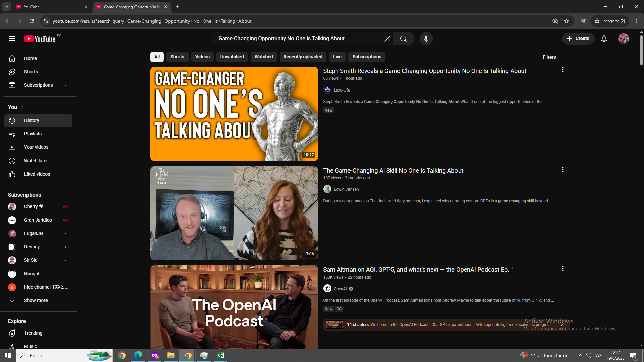The width and height of the screenshot is (644, 362).
Task: Select the Watched filter chip
Action: click(264, 57)
